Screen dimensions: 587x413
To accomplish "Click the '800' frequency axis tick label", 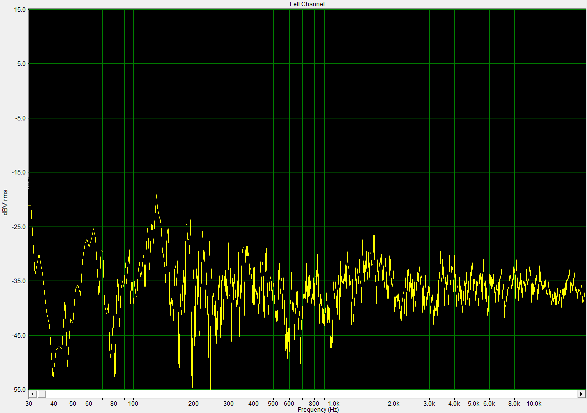I will coord(314,404).
